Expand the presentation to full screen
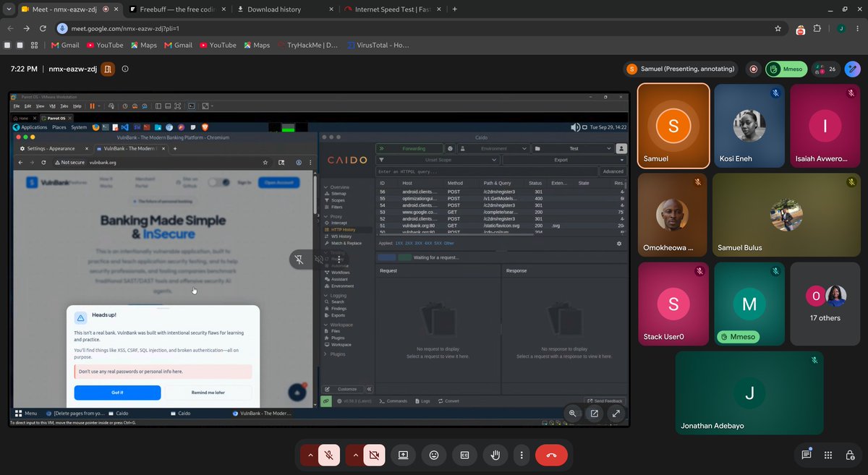 616,414
